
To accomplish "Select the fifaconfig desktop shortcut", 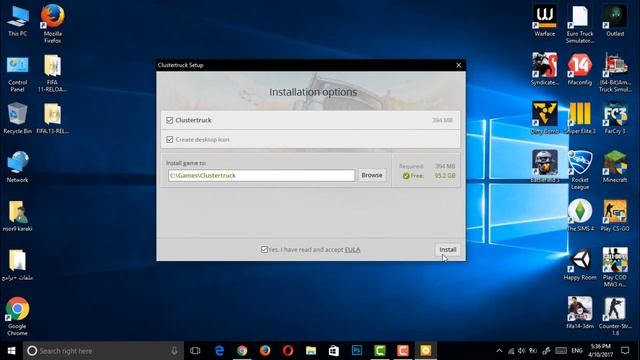I will tap(580, 69).
